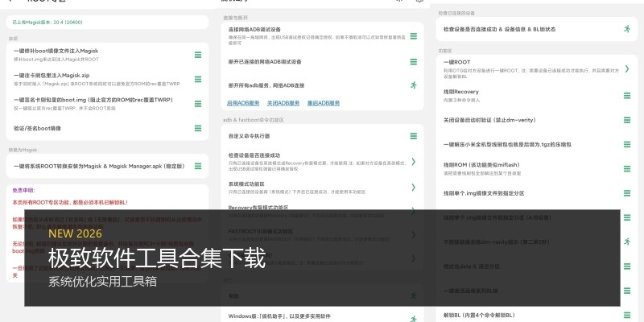Open menu for 一键将系统ROOT转换安装为Magisk
Image resolution: width=644 pixels, height=322 pixels.
pyautogui.click(x=198, y=166)
